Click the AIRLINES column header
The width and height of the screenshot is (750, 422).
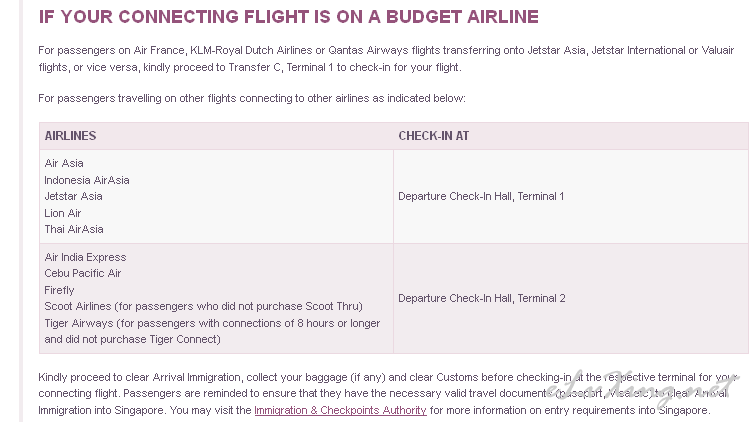coord(70,136)
